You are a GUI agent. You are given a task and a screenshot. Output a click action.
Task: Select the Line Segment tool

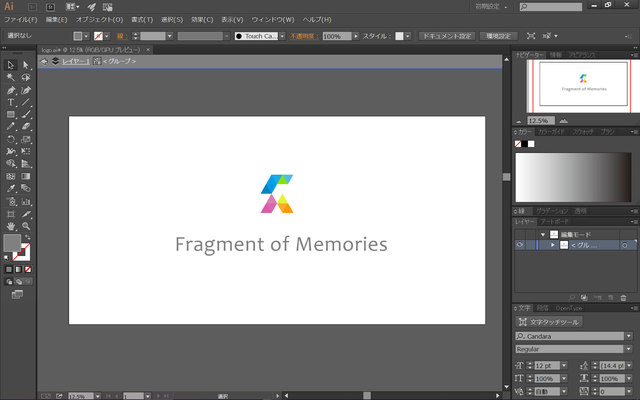(26, 102)
